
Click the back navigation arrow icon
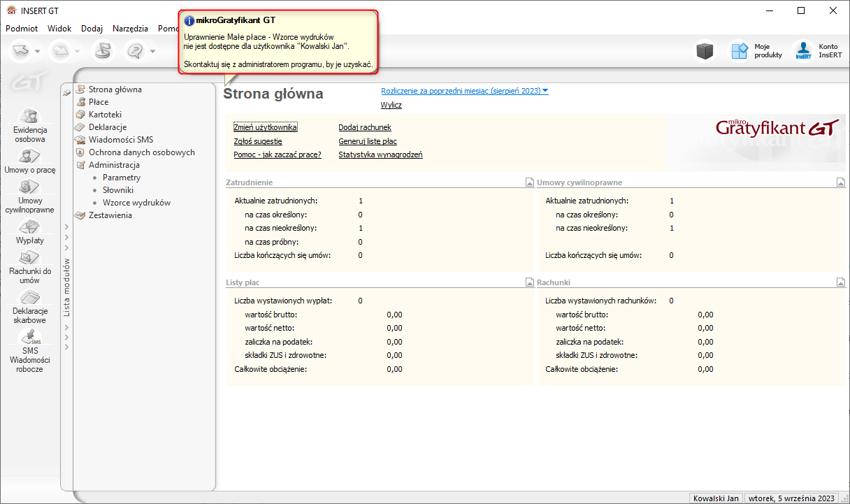tap(22, 50)
